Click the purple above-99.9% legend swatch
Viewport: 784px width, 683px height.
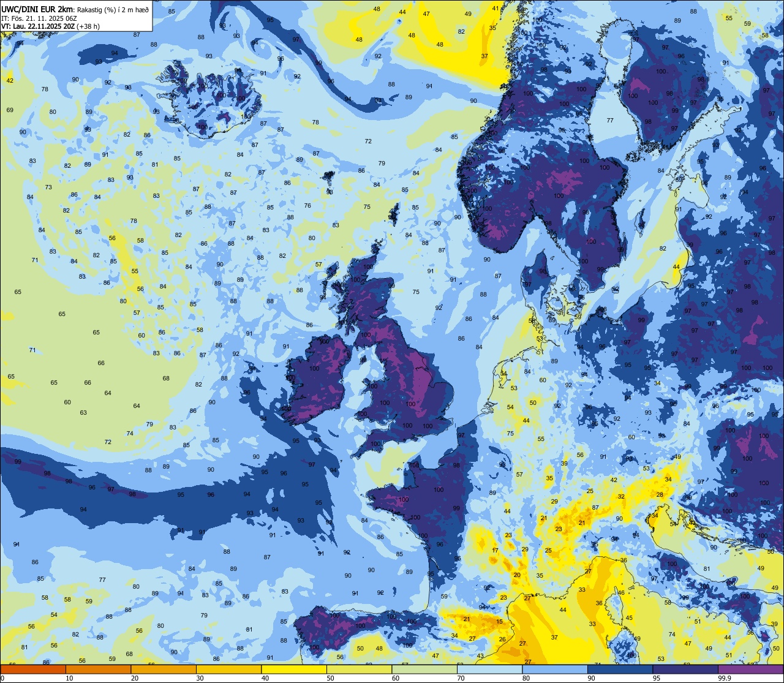coord(750,669)
